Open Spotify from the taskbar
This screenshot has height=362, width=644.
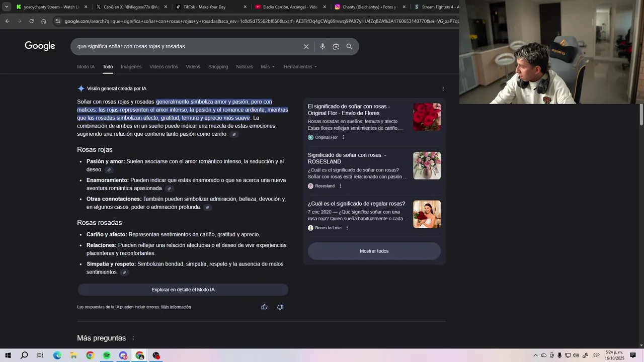[107, 355]
